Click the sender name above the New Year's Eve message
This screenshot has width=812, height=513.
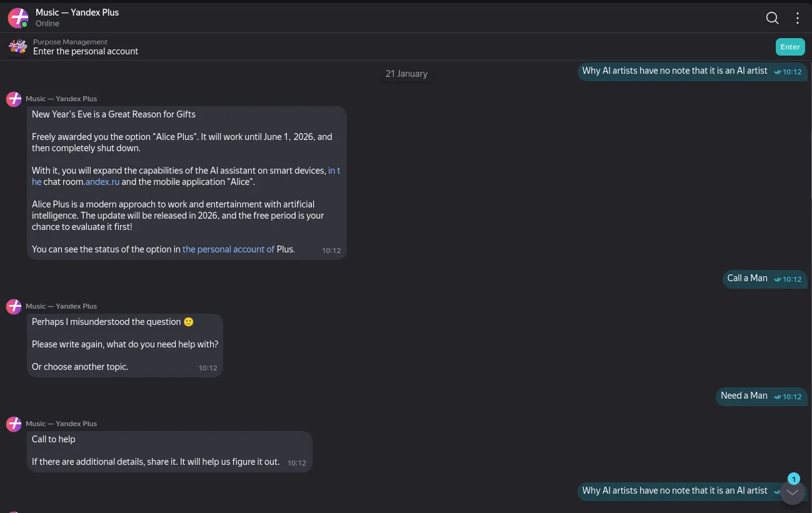61,99
